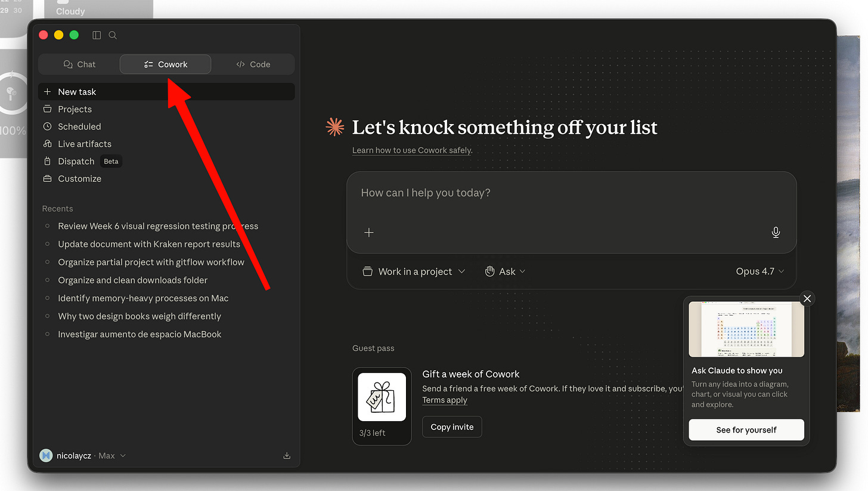
Task: Close the Ask Claude to show you popup
Action: (x=807, y=299)
